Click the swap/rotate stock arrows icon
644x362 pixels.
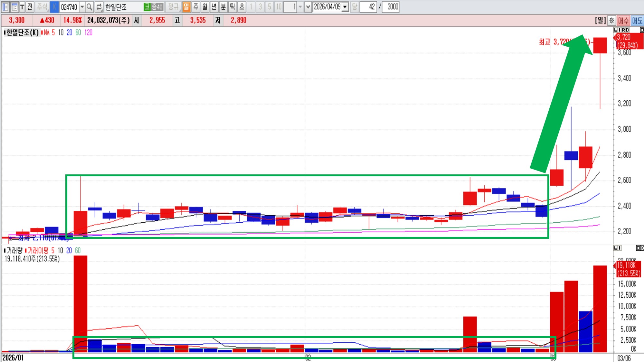(x=99, y=7)
